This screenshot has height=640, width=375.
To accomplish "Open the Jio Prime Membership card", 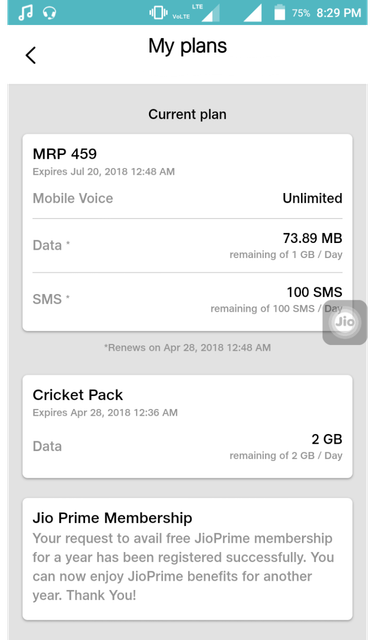I will (187, 559).
